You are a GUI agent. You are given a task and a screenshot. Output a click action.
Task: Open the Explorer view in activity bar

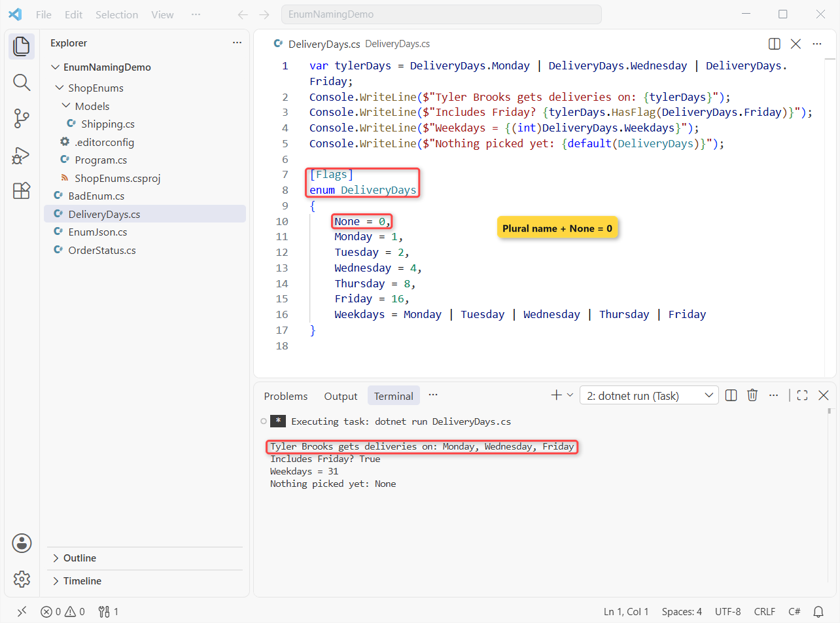pyautogui.click(x=22, y=46)
